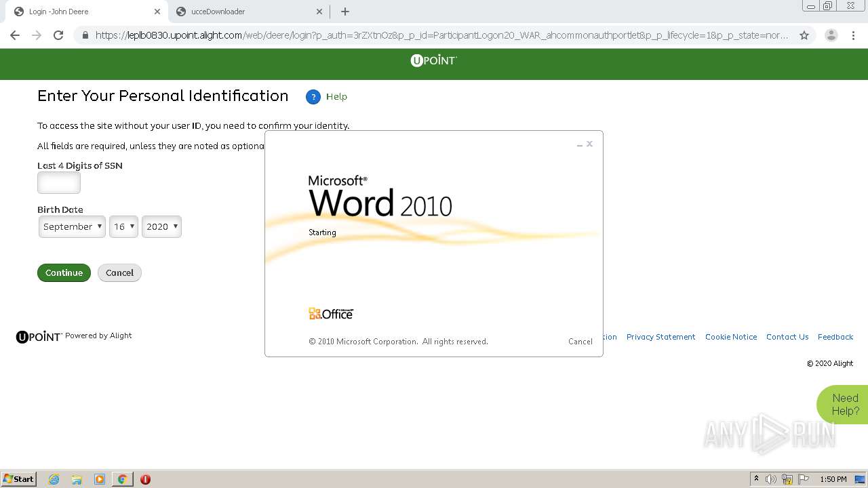The height and width of the screenshot is (488, 868).
Task: Click the Chrome back arrow
Action: click(15, 35)
